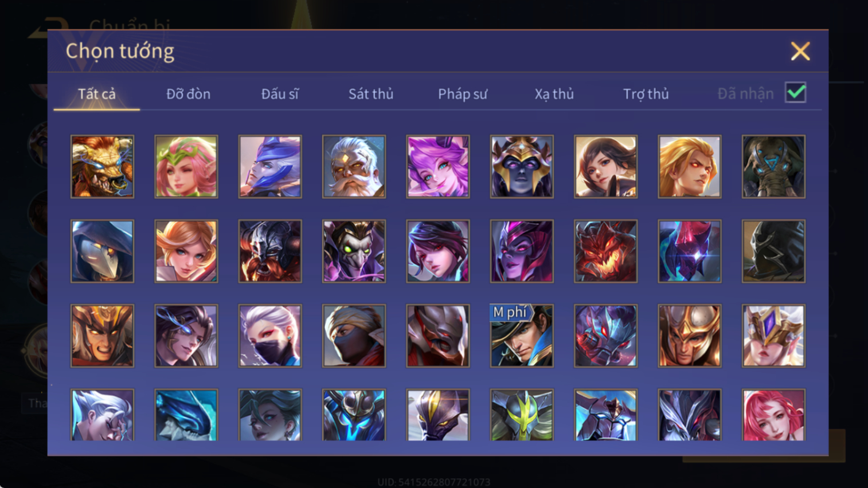Pick the hooded plague-doctor beak mask hero
The width and height of the screenshot is (868, 488).
tap(102, 251)
